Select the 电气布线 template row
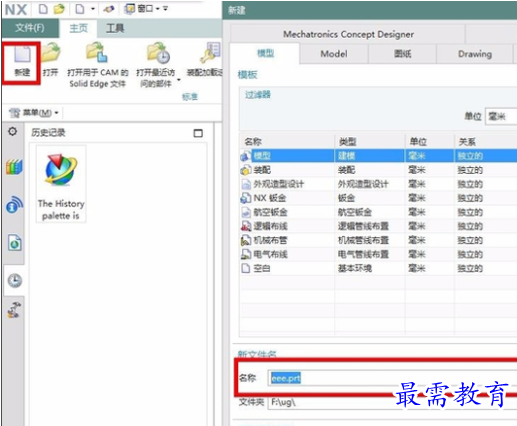Screen dimensions: 517x426 click(x=378, y=254)
